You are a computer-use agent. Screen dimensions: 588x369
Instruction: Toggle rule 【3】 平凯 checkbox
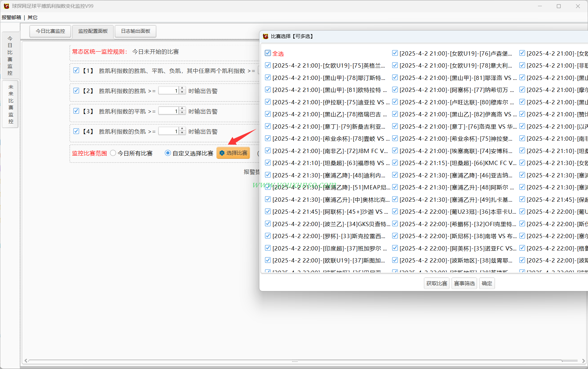point(76,111)
